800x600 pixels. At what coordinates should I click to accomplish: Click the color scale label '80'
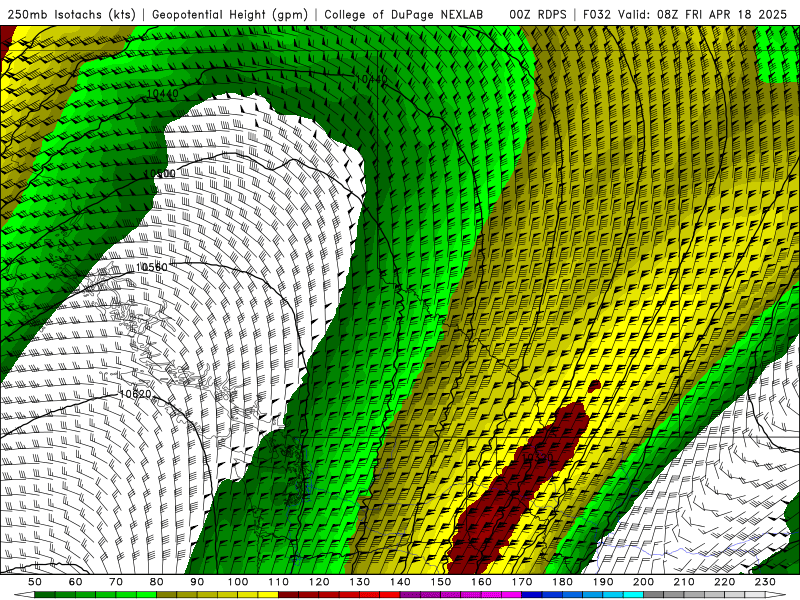[x=157, y=582]
